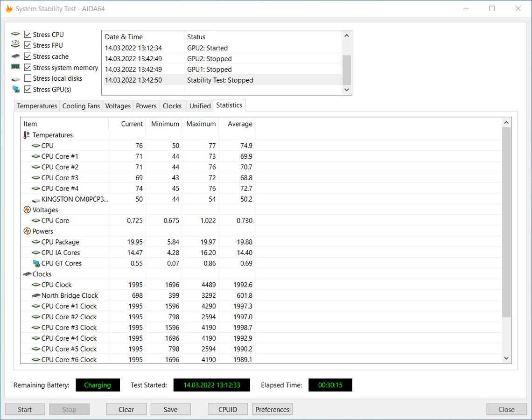The height and width of the screenshot is (420, 532).
Task: Toggle the Stress cache checkbox
Action: click(x=28, y=56)
